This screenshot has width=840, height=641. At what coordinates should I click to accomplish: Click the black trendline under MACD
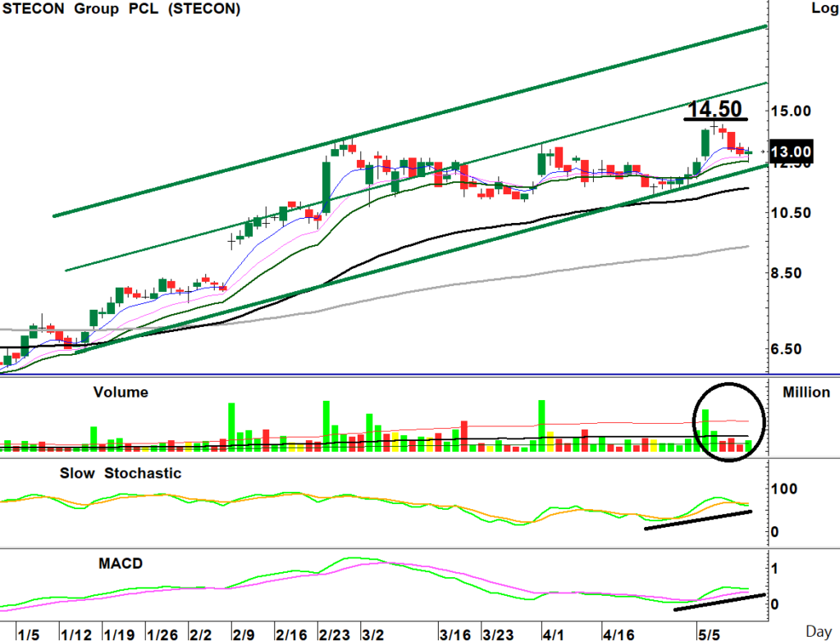719,602
